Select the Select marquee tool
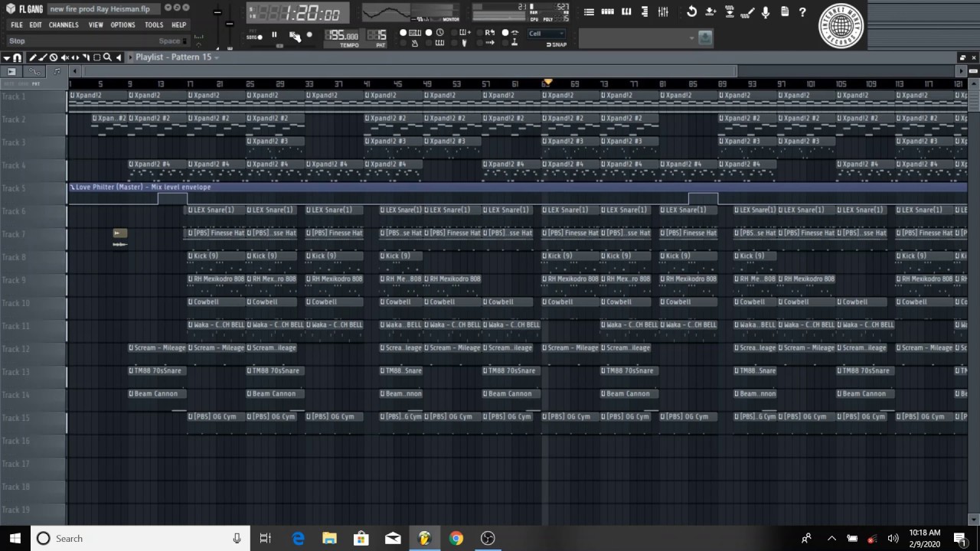 pyautogui.click(x=97, y=57)
